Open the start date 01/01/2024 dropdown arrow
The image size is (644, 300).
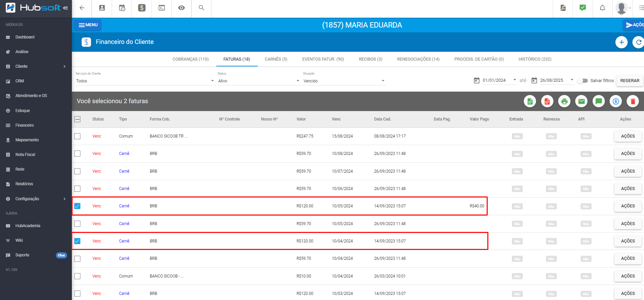pyautogui.click(x=515, y=80)
